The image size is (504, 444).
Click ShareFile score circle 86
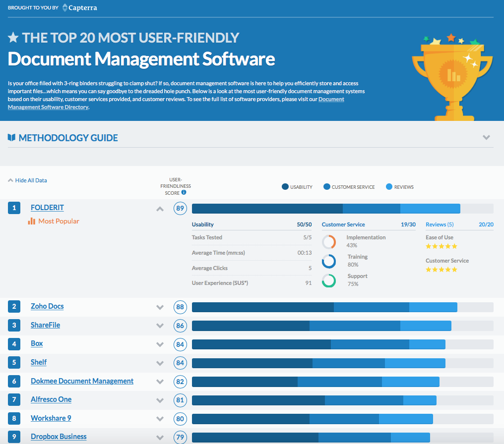tap(180, 326)
